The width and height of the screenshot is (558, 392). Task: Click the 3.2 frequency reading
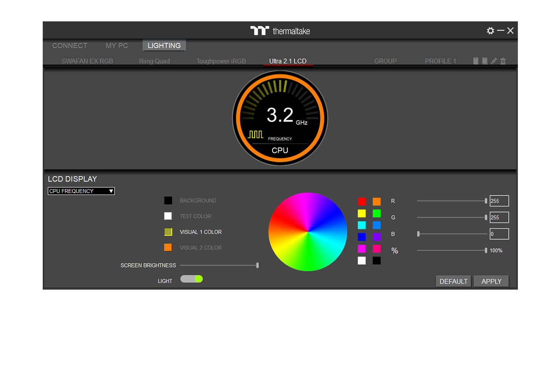(280, 115)
